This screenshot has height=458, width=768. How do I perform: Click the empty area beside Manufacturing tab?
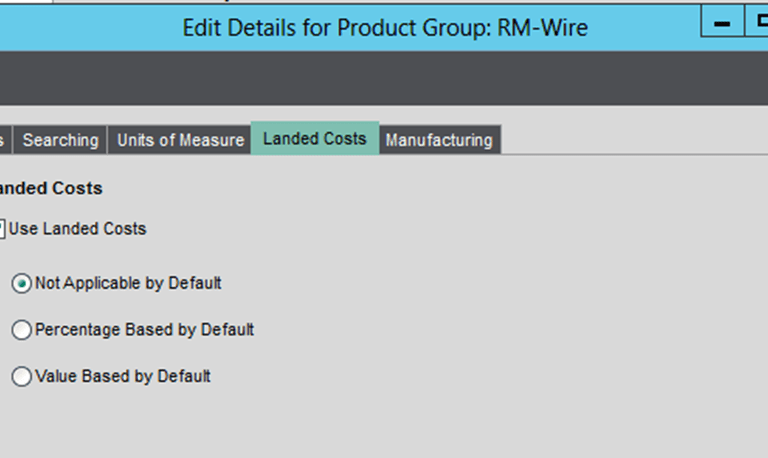click(x=634, y=140)
